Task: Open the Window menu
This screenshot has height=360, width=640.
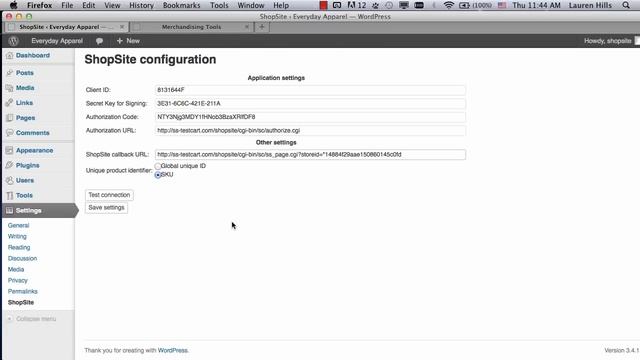Action: (x=251, y=5)
